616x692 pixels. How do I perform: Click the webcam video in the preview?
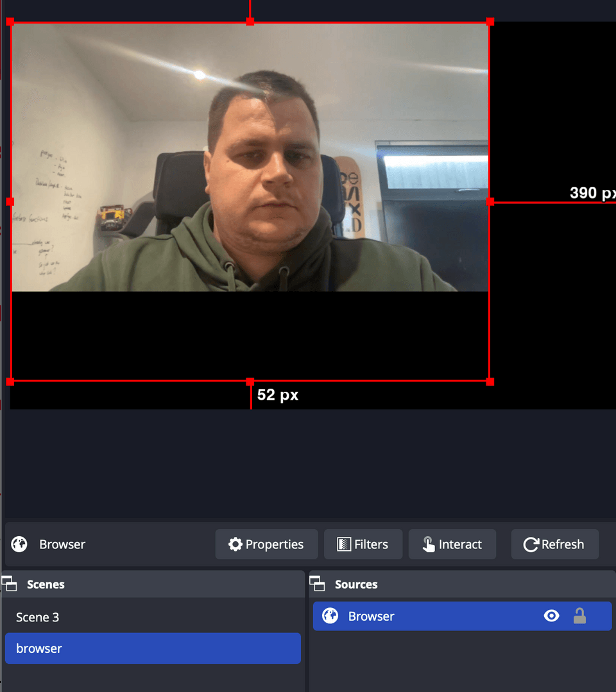point(250,160)
